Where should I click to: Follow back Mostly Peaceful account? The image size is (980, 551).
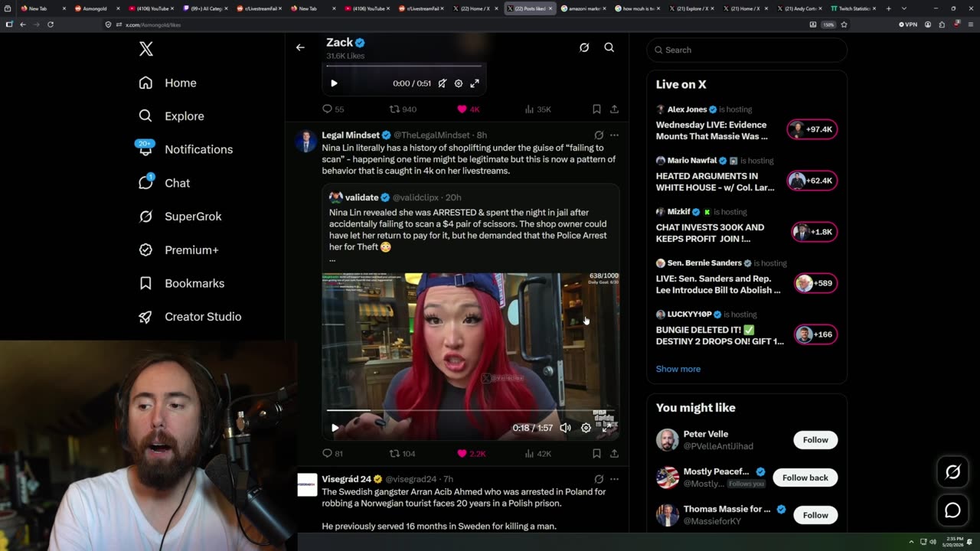click(805, 478)
